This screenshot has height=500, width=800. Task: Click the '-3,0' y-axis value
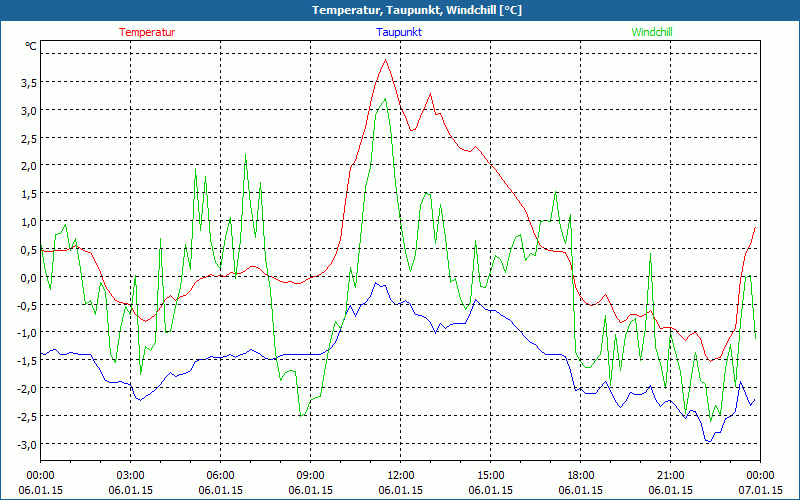coord(27,444)
